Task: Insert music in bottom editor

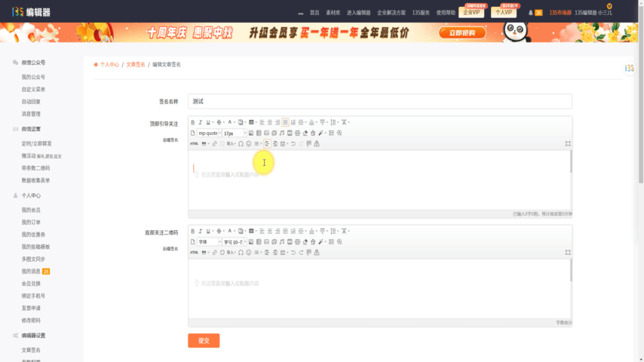Action: point(282,242)
